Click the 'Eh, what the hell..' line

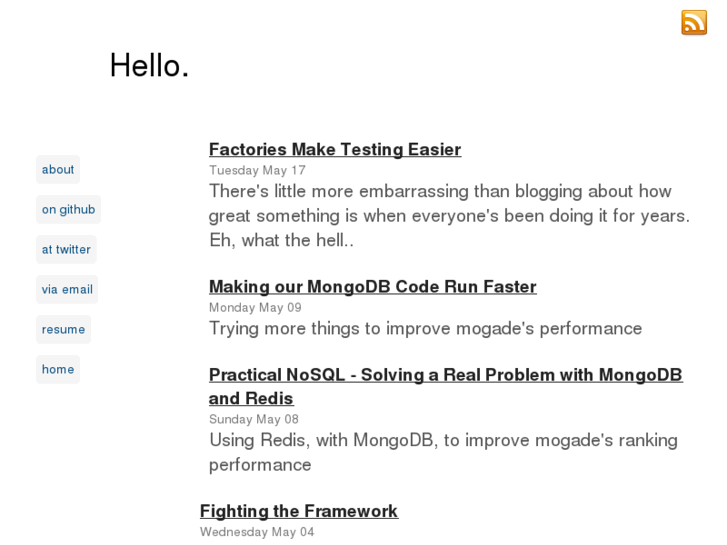[281, 240]
